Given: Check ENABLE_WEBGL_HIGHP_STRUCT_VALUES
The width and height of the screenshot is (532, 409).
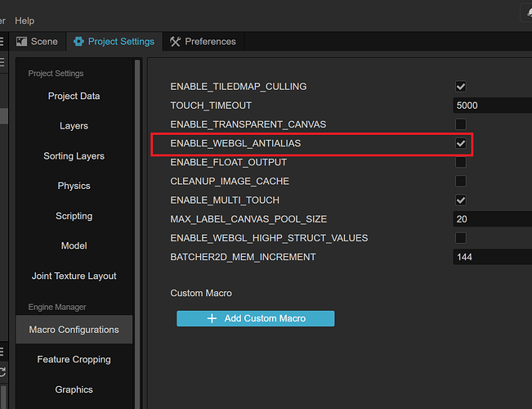Looking at the screenshot, I should (x=461, y=238).
